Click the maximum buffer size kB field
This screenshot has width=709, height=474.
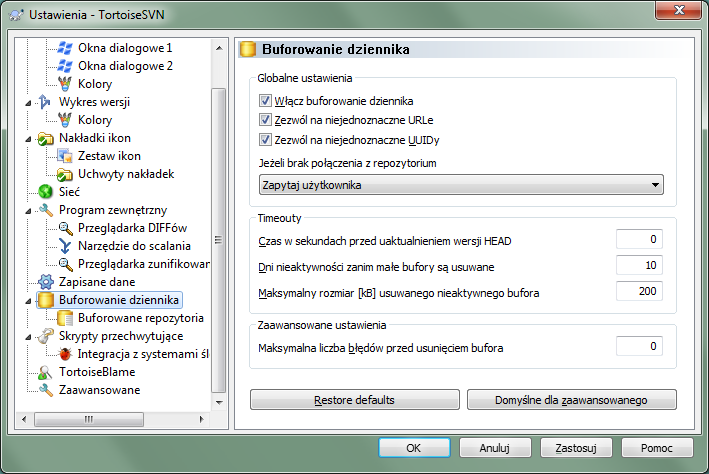pyautogui.click(x=639, y=291)
